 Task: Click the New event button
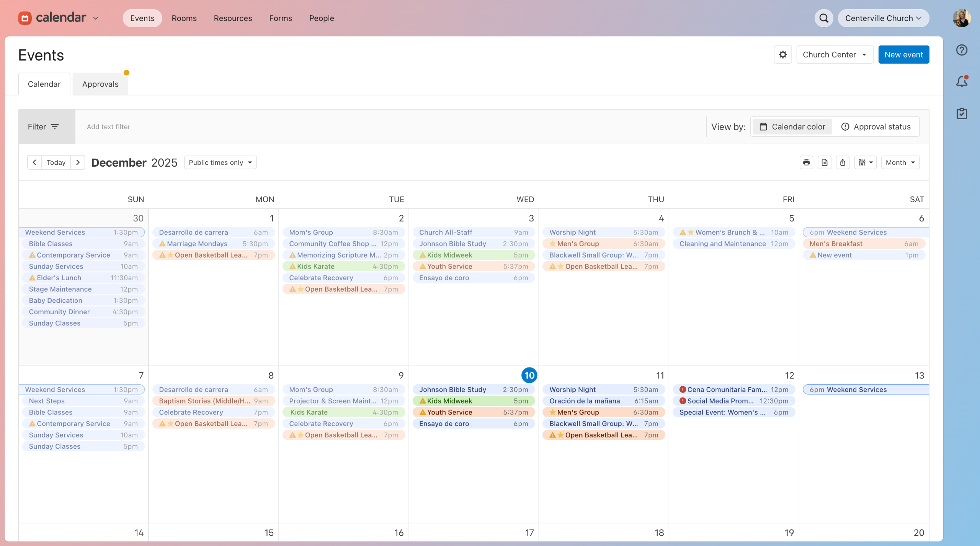(x=903, y=54)
